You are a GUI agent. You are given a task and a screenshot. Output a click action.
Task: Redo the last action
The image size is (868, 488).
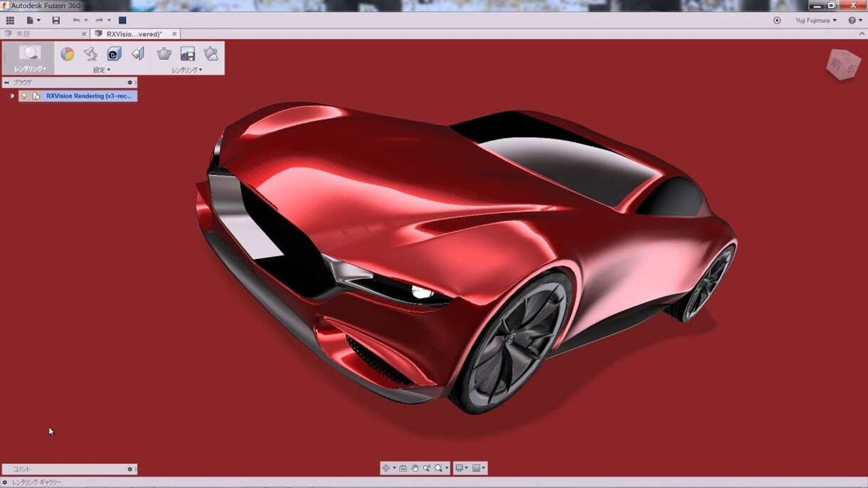(x=99, y=21)
